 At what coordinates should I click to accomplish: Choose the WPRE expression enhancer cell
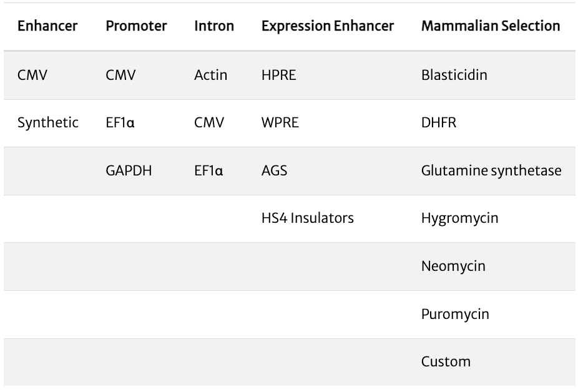point(280,123)
